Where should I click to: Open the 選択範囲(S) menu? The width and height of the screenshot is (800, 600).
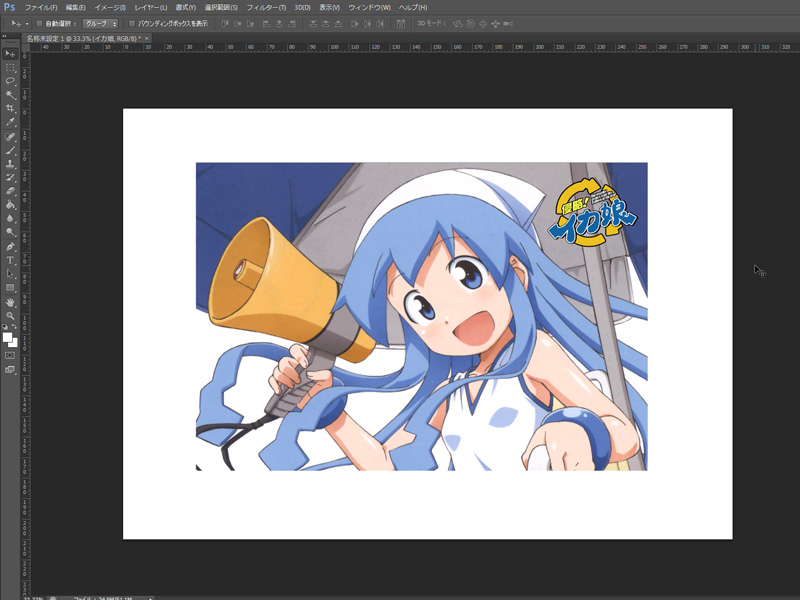221,8
